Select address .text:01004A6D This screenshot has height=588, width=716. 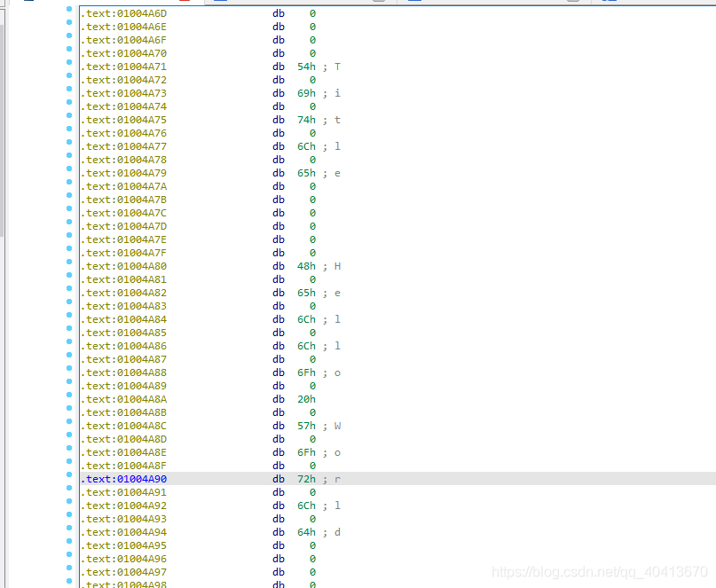(x=123, y=13)
